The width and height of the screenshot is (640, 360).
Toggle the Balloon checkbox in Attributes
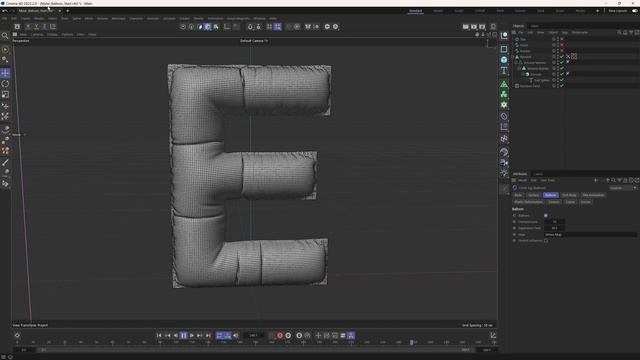point(546,216)
